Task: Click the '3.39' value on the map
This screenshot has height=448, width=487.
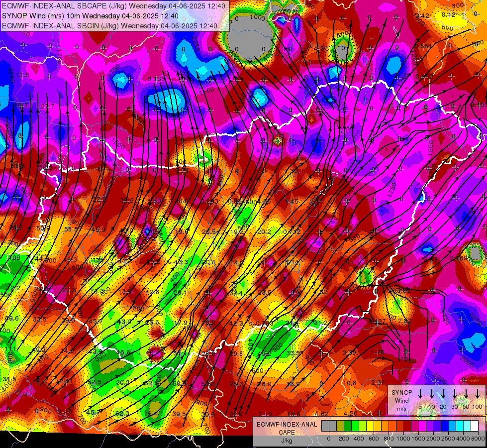Action: pos(349,352)
